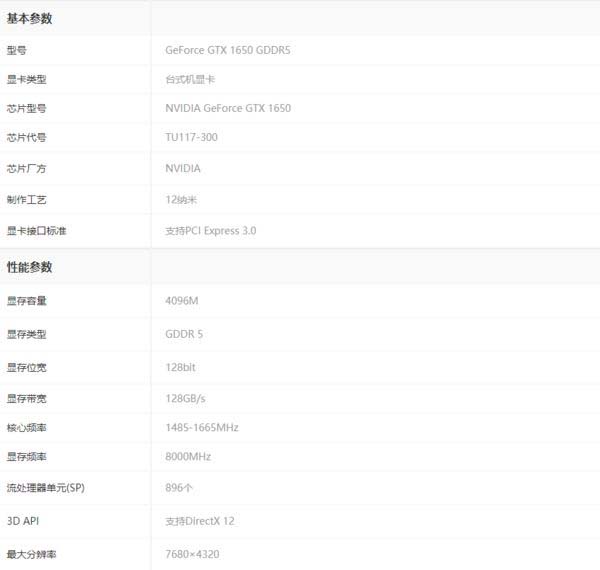Select the 显存带宽 label
The width and height of the screenshot is (600, 570).
[x=26, y=399]
